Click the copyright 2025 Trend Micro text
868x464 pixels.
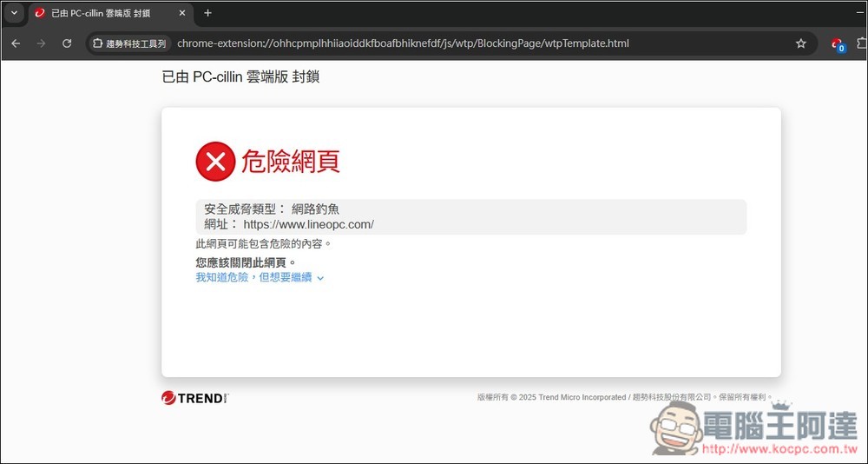point(625,397)
